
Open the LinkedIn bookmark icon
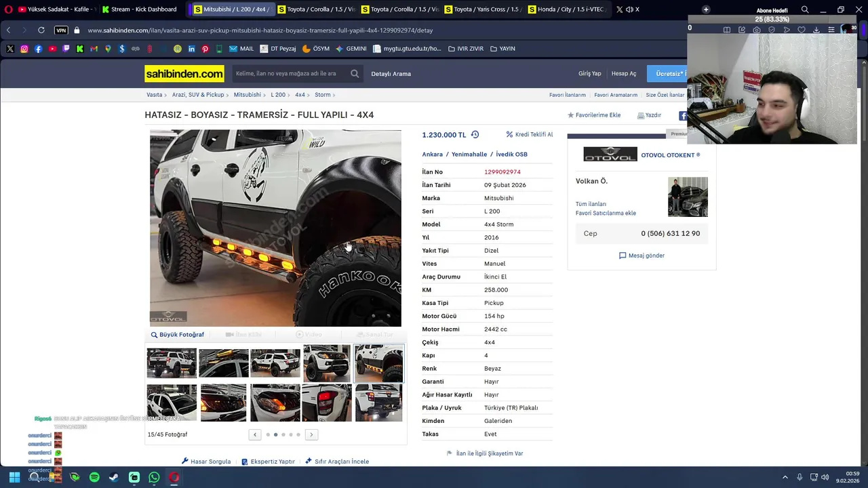191,49
